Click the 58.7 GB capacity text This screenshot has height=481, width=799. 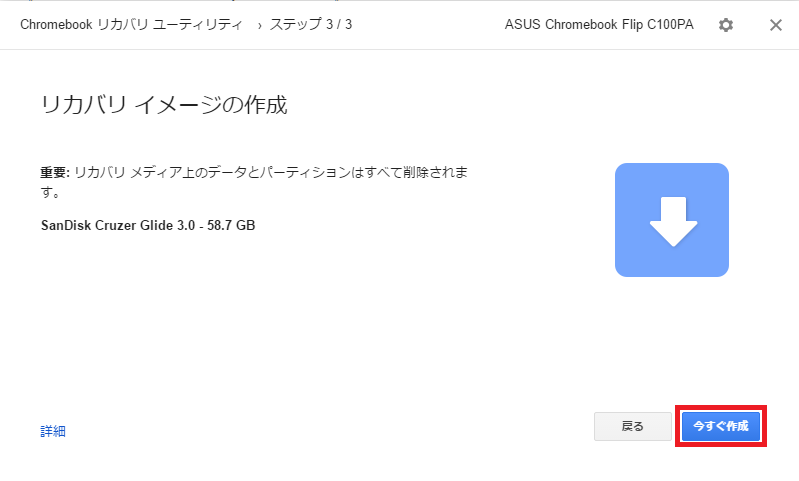coord(230,225)
